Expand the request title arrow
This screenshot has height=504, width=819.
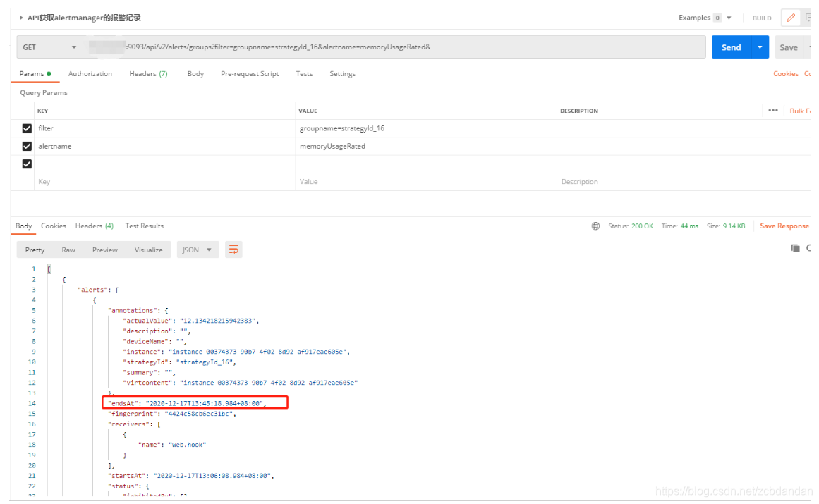[x=21, y=18]
